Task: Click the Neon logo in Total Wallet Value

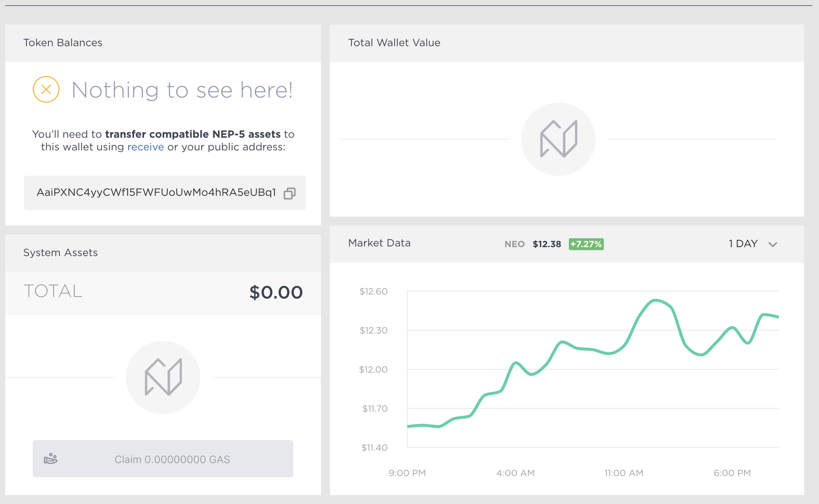Action: point(558,138)
